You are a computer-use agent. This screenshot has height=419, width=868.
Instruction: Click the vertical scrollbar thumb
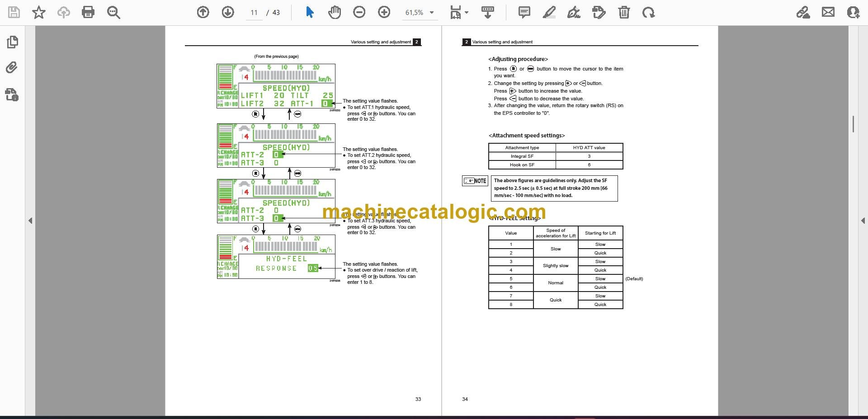tap(853, 124)
